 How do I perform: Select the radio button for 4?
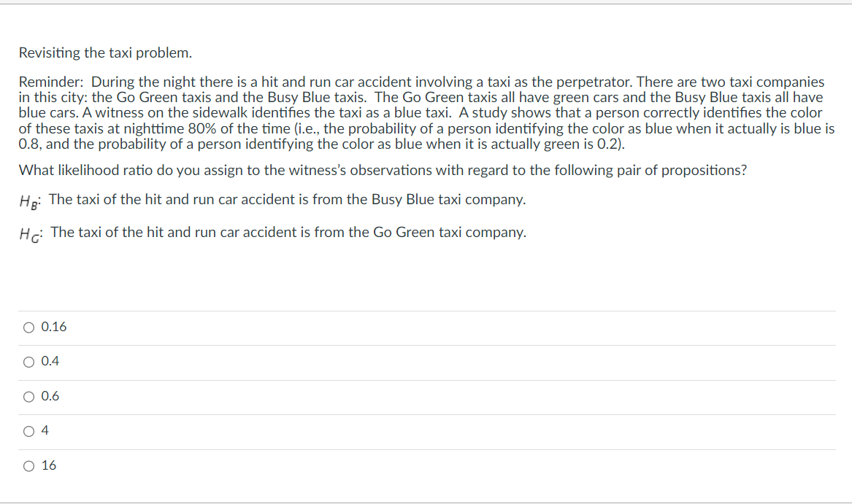(x=28, y=431)
